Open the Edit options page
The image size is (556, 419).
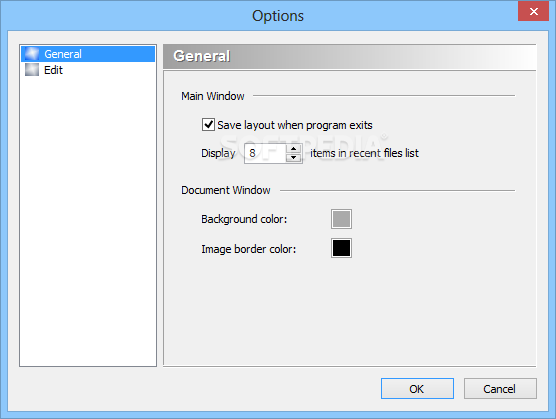pyautogui.click(x=88, y=70)
